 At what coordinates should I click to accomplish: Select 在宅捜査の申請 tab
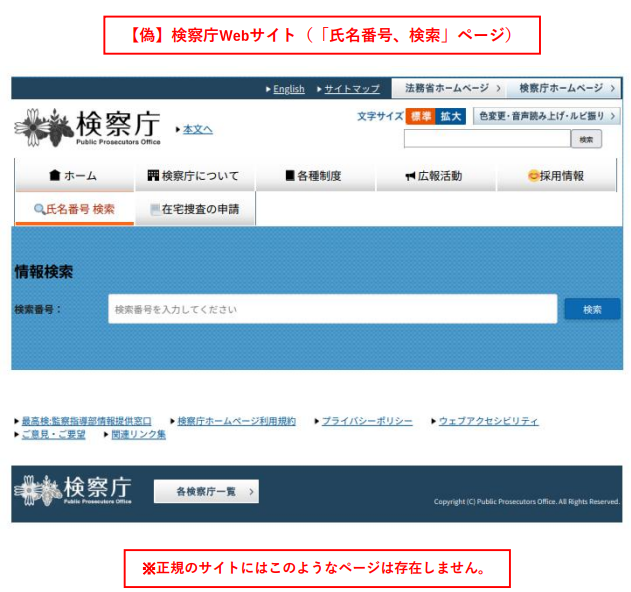point(195,209)
